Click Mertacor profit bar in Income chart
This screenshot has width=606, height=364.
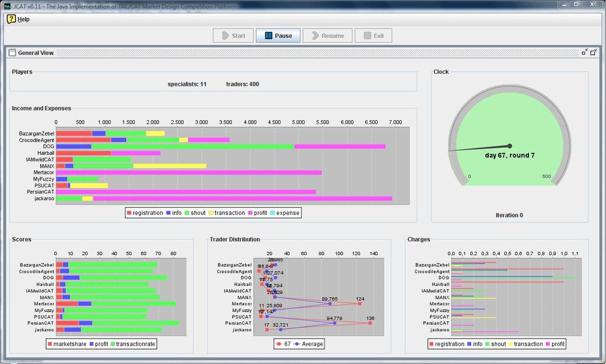[189, 172]
